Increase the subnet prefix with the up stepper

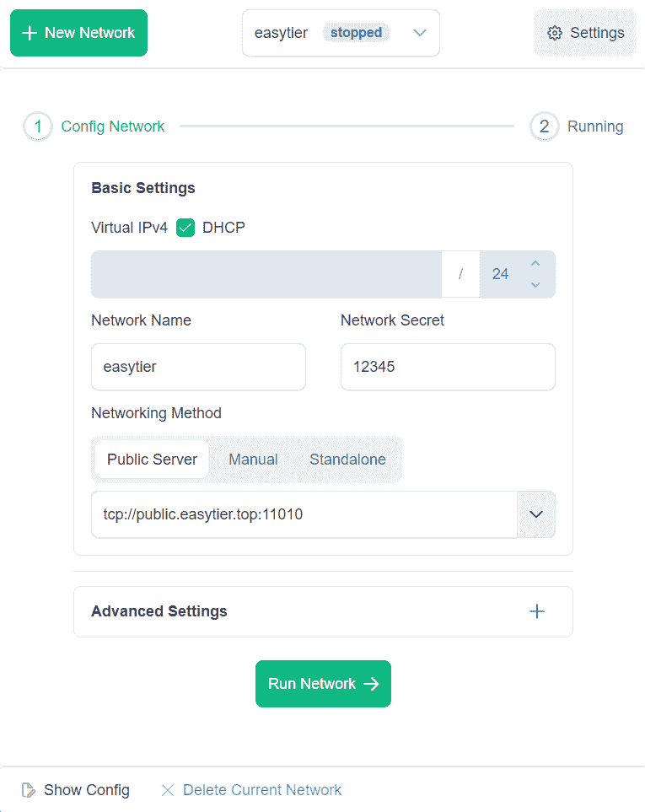point(535,263)
